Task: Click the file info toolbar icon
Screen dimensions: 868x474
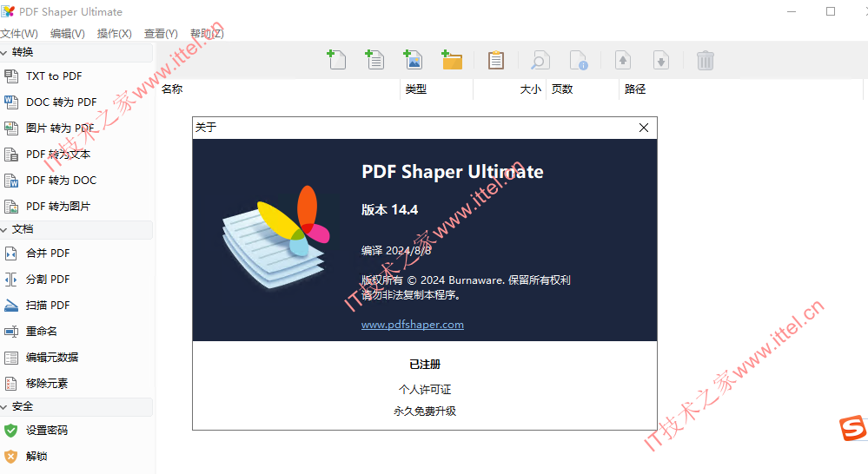Action: point(579,60)
